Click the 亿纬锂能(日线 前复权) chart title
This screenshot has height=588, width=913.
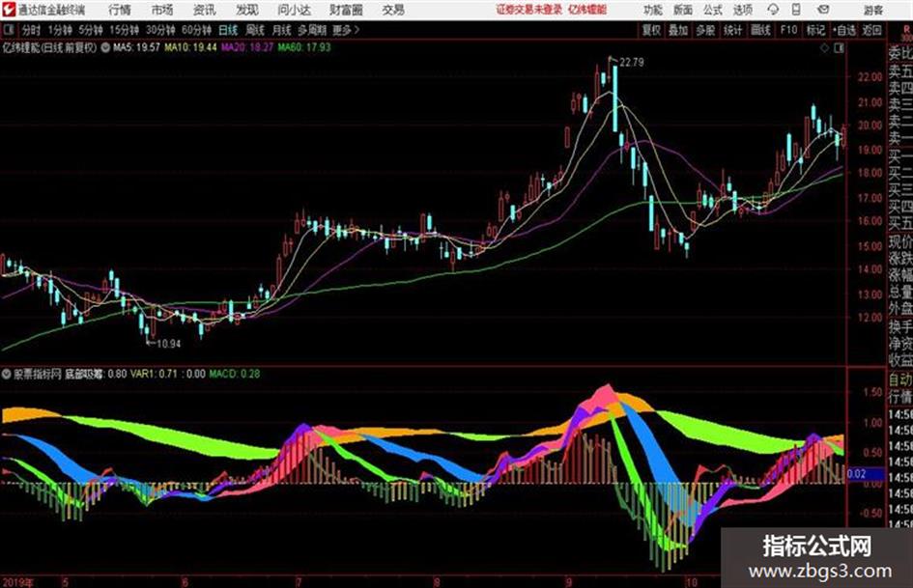pos(49,48)
